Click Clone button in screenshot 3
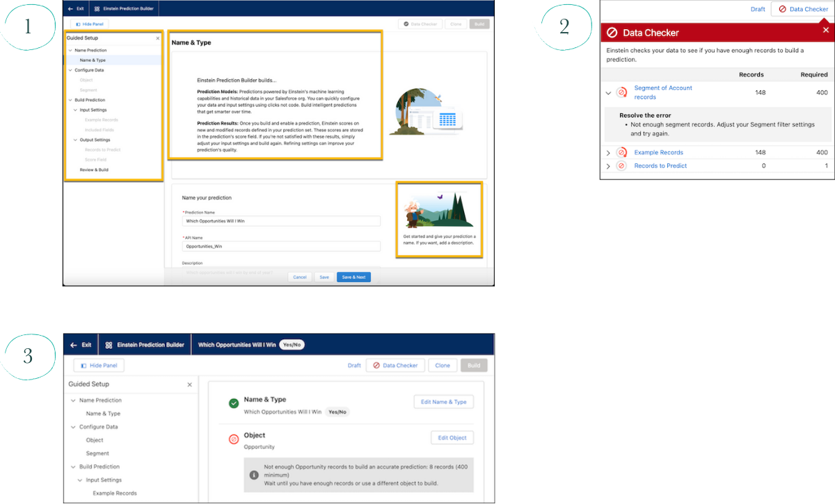Viewport: 835px width, 504px height. coord(443,365)
